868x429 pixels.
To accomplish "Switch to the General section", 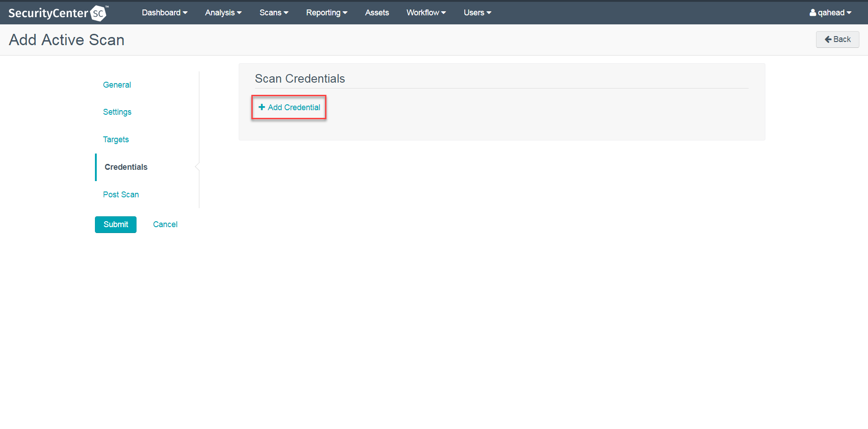I will [x=117, y=85].
